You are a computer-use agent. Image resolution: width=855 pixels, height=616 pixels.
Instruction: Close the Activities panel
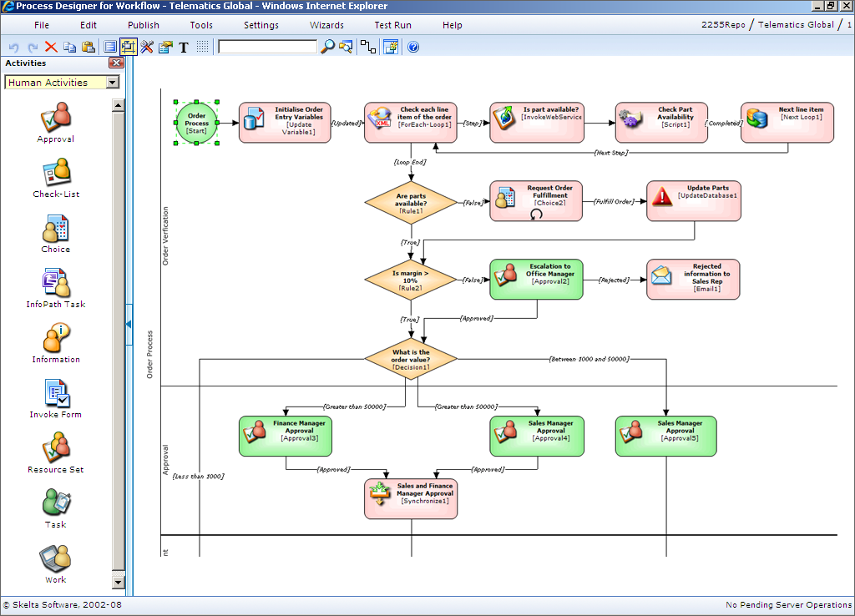pos(116,63)
